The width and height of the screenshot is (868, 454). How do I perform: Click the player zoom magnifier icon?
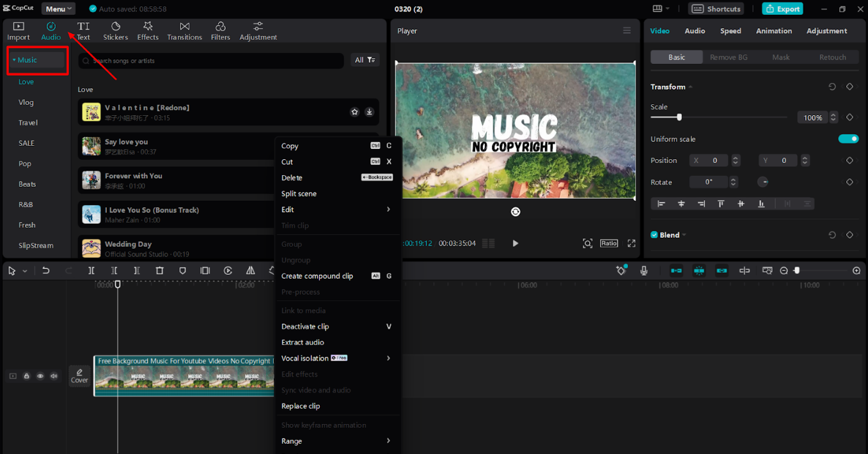[x=587, y=243]
